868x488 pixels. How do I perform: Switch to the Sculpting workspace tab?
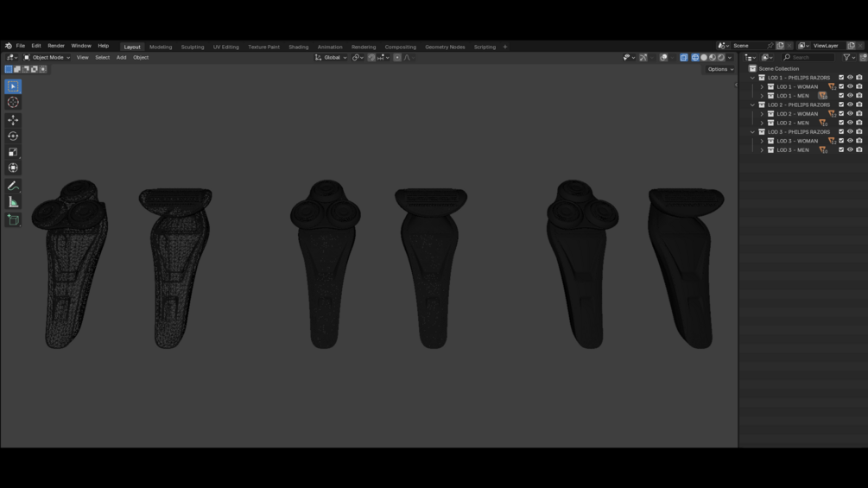tap(193, 47)
